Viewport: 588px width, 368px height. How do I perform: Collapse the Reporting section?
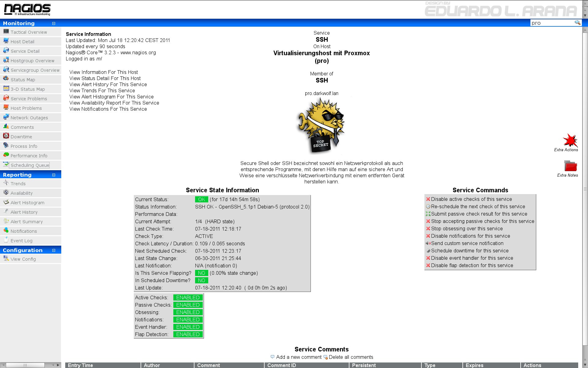click(54, 175)
